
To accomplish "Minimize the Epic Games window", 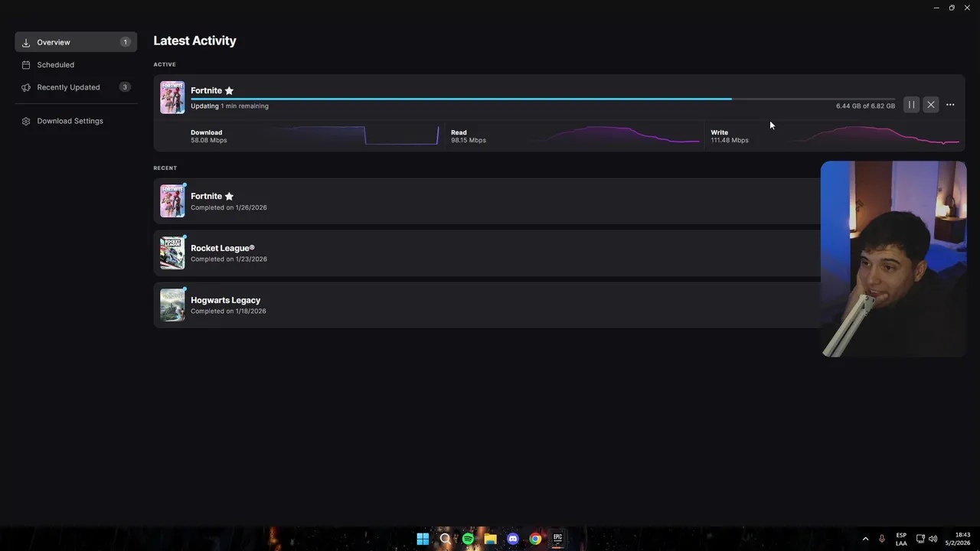I will pyautogui.click(x=936, y=8).
